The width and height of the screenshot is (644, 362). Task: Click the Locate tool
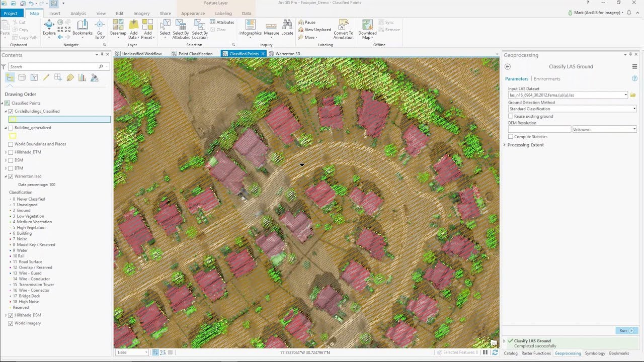(x=287, y=28)
